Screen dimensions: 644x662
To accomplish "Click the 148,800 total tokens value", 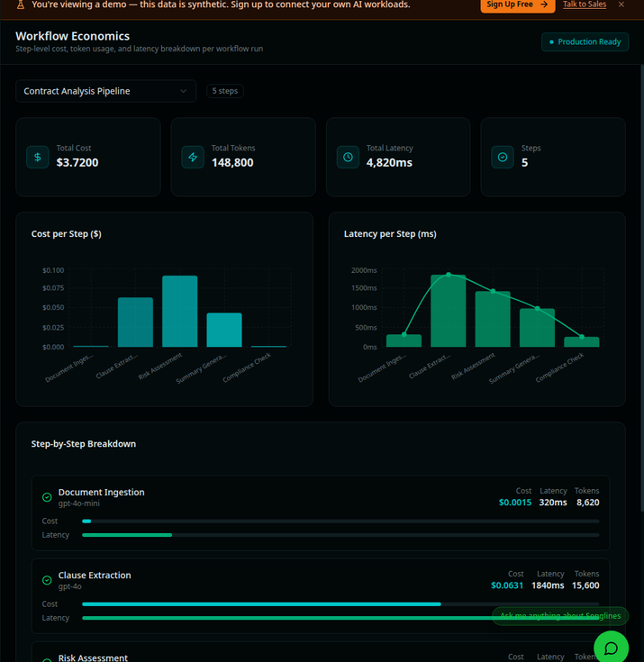I will (x=232, y=162).
